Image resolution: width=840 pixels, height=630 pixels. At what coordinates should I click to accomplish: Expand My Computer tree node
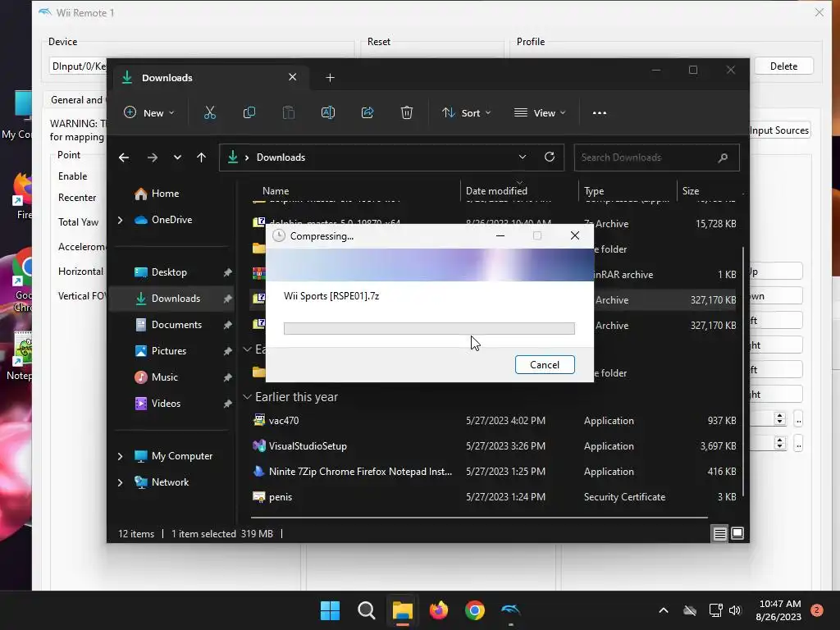tap(120, 456)
